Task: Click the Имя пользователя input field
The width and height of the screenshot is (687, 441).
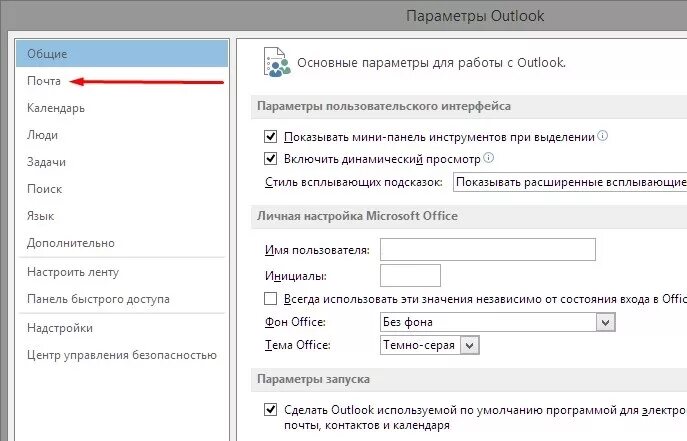Action: pyautogui.click(x=488, y=250)
